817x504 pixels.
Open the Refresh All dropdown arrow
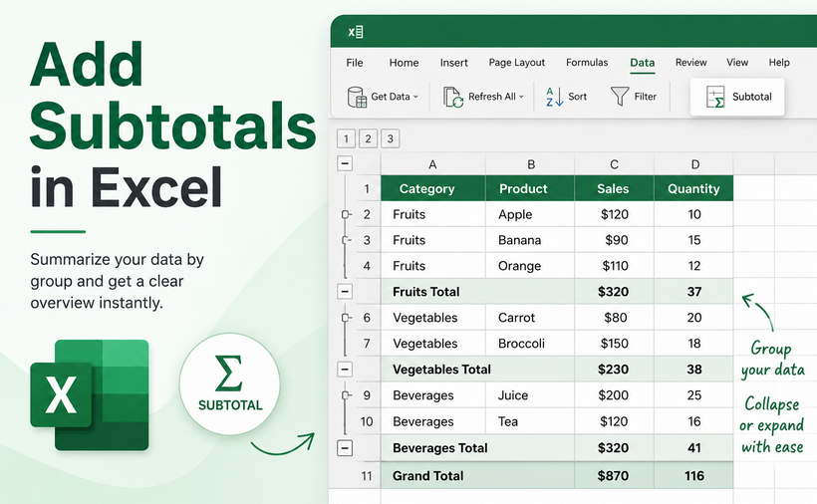[x=521, y=97]
